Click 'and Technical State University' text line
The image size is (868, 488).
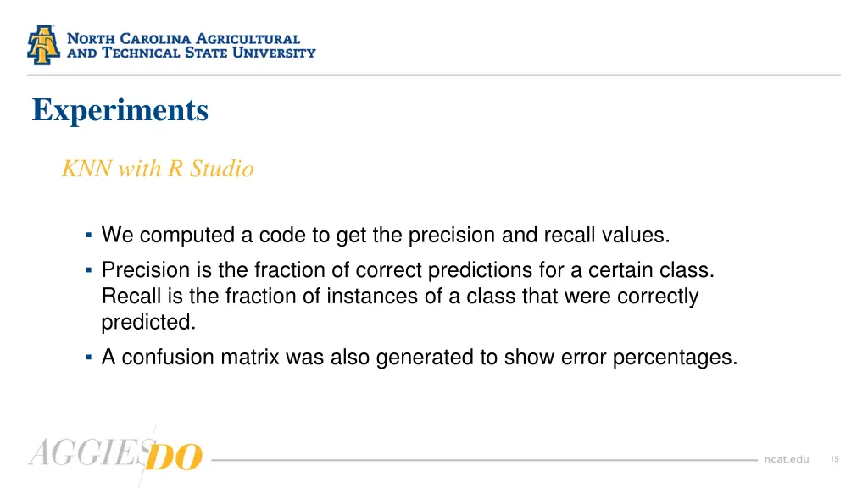192,53
